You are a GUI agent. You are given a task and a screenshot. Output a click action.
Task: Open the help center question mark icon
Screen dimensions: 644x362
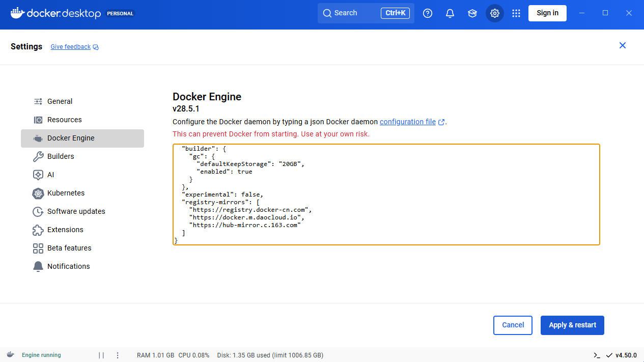tap(428, 13)
